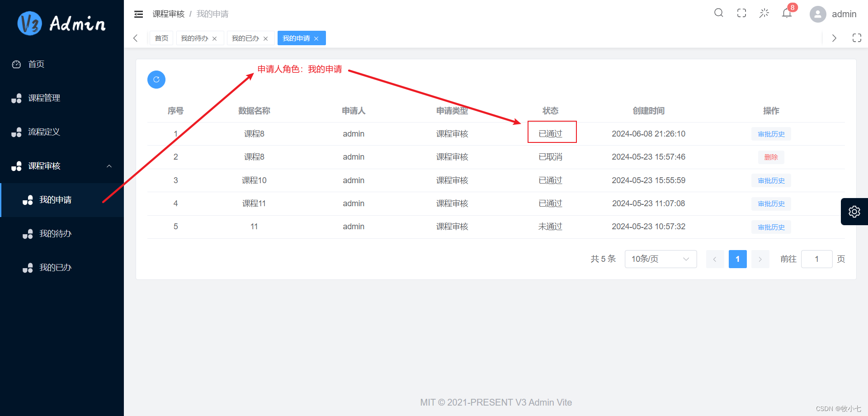This screenshot has width=868, height=416.
Task: Click the go-to page input field
Action: point(817,259)
